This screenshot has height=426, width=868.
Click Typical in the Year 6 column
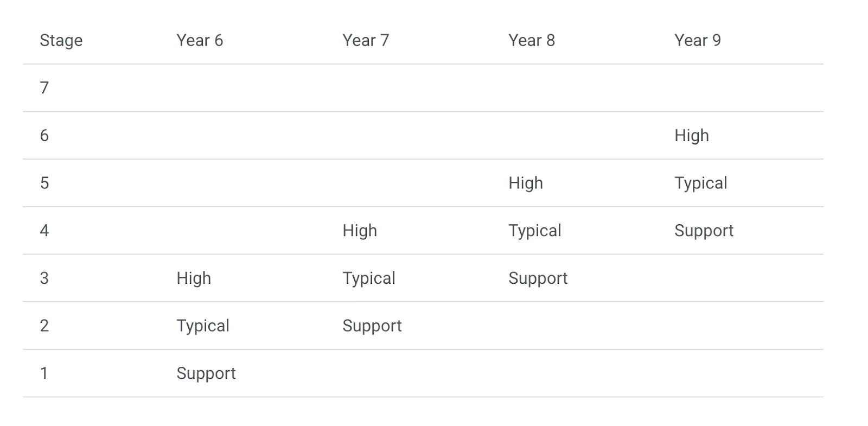pos(202,326)
